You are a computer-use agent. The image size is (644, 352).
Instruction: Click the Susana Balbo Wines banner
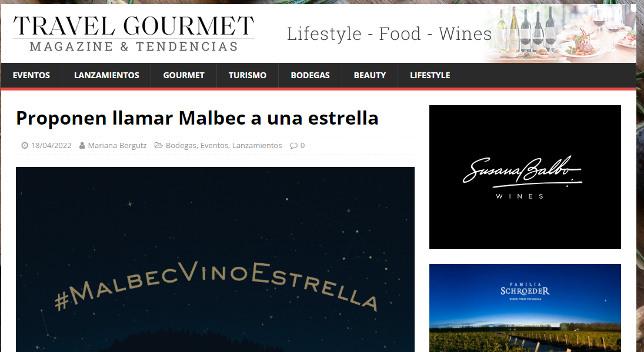(525, 177)
